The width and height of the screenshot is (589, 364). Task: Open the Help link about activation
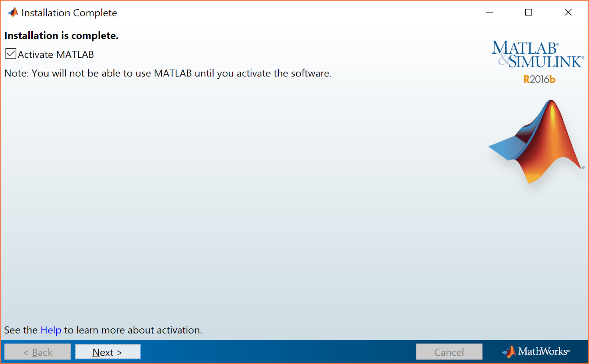tap(51, 330)
